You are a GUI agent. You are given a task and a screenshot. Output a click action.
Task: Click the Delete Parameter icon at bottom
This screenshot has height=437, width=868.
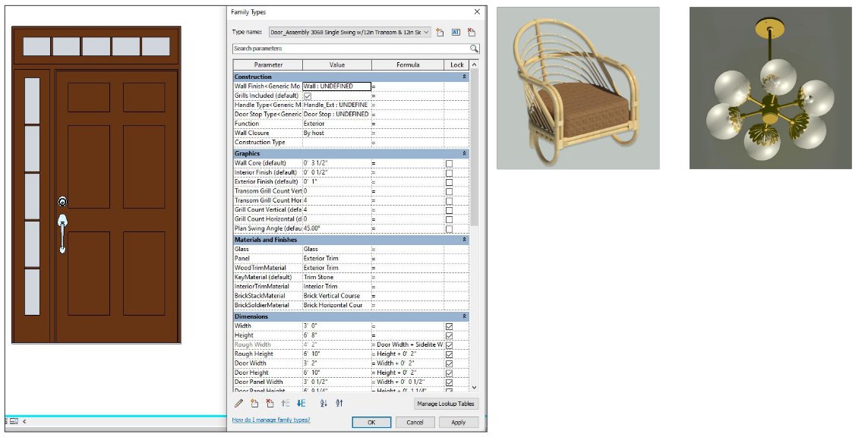point(270,403)
